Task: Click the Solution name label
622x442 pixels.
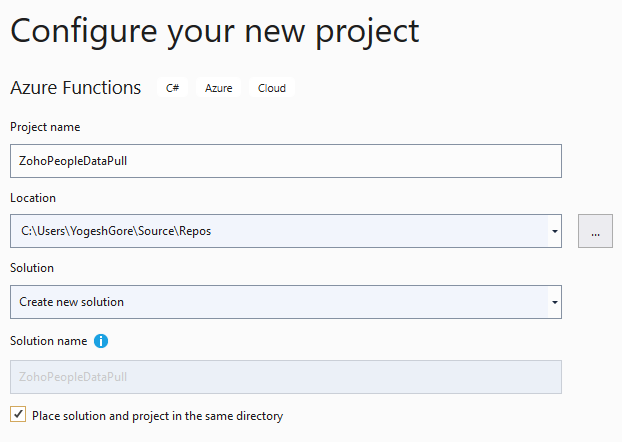Action: coord(48,341)
